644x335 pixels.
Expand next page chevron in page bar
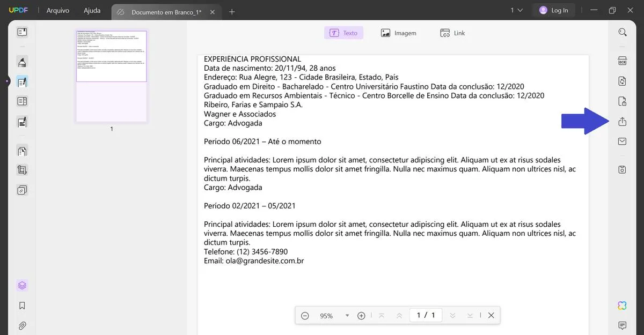(452, 315)
